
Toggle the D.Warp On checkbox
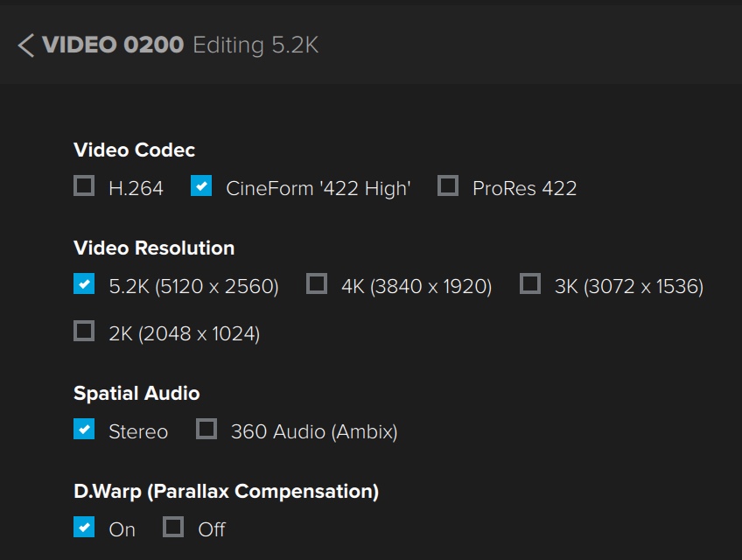(84, 527)
